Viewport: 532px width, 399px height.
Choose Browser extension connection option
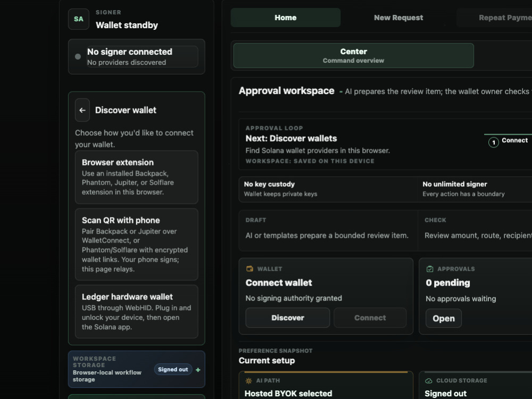pos(136,177)
